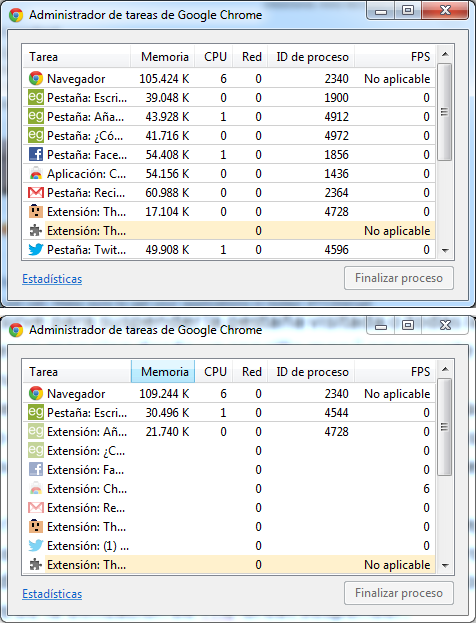
Task: Click highlighted Memoria header in bottom window
Action: 162,372
